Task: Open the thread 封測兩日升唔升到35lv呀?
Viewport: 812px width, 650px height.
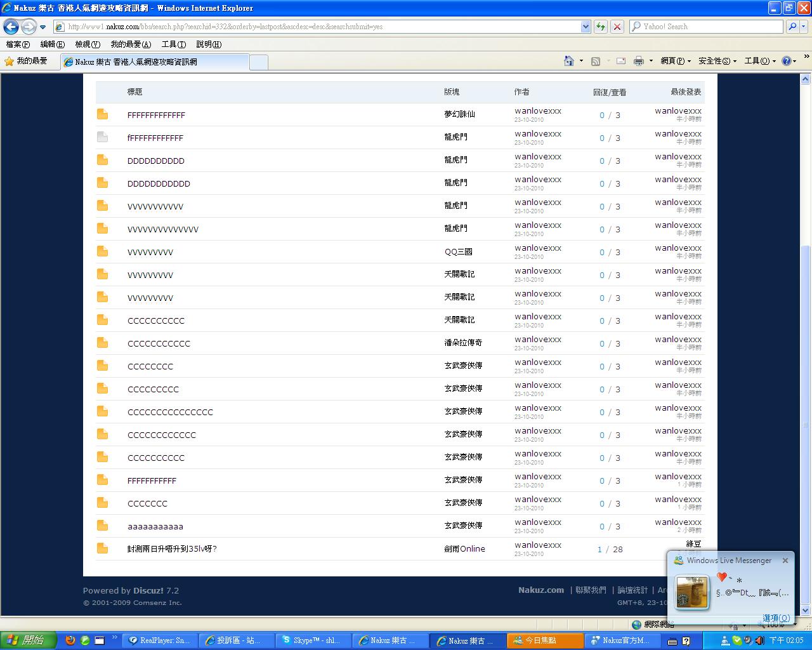Action: pos(172,549)
